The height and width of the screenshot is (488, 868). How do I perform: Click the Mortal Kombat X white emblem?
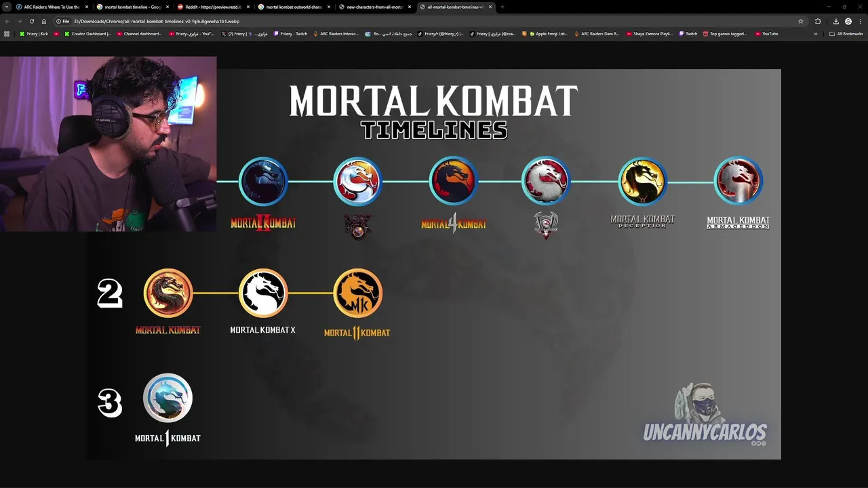click(263, 293)
